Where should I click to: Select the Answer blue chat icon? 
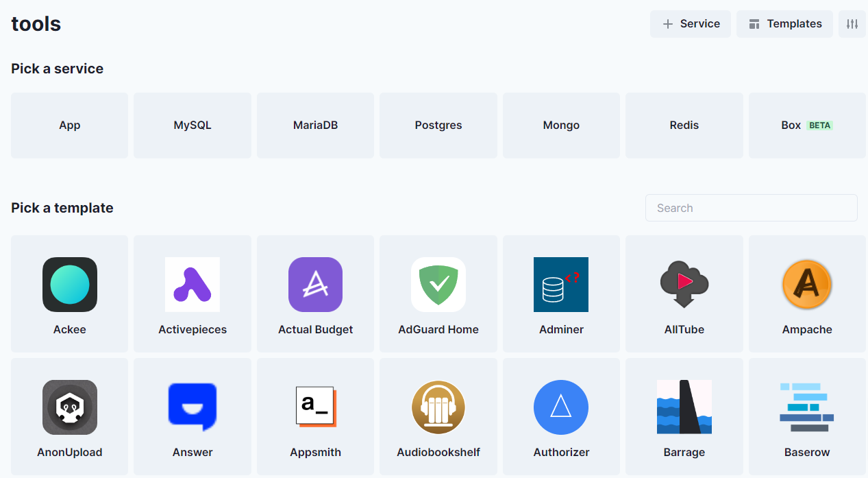pos(193,407)
